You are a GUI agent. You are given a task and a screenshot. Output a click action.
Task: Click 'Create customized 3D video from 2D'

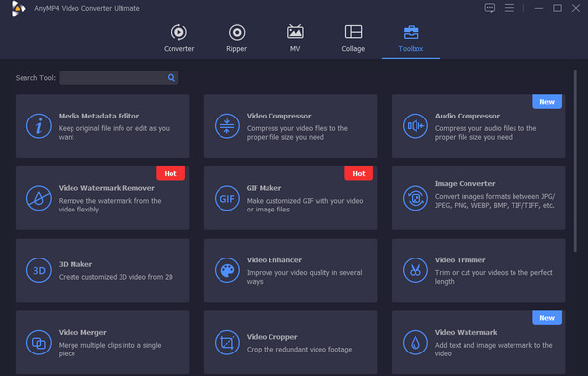pyautogui.click(x=116, y=277)
